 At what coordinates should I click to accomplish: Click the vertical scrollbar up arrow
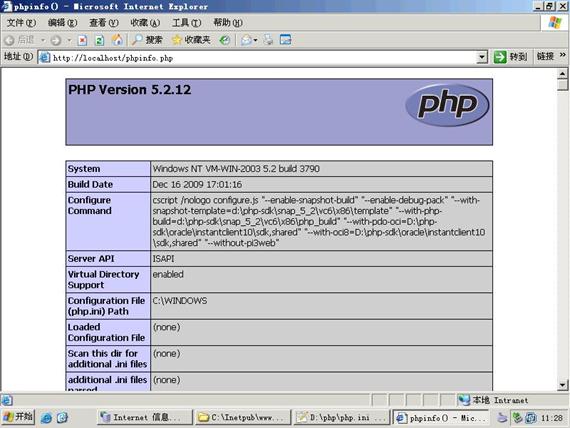point(562,74)
